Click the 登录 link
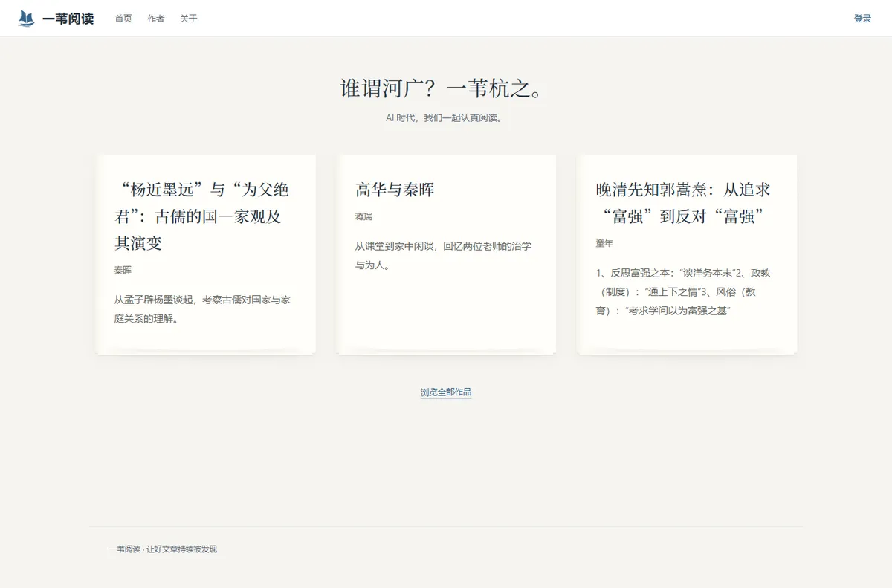This screenshot has width=892, height=588. [862, 19]
